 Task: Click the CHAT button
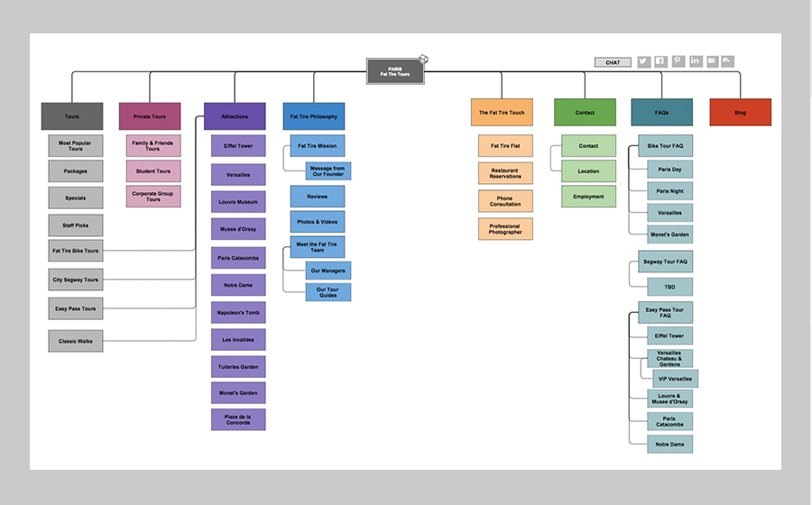click(x=613, y=62)
